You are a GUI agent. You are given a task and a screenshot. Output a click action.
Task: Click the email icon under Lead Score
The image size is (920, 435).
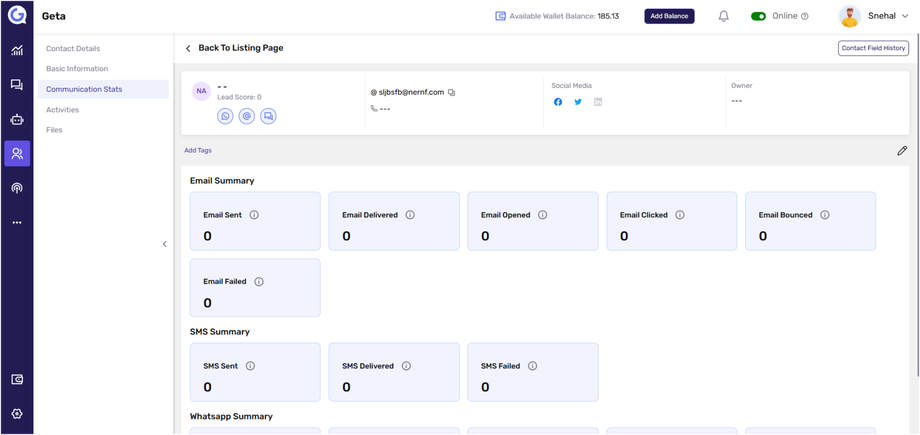[247, 116]
